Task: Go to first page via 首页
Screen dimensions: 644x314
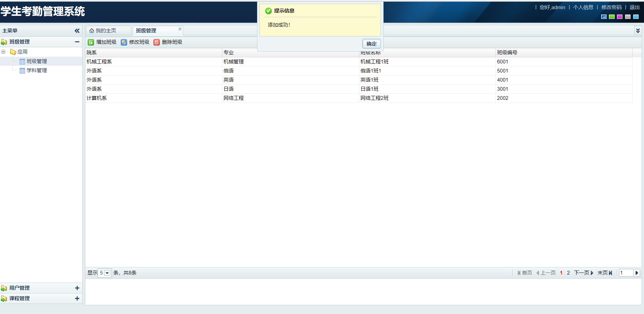Action: 525,273
